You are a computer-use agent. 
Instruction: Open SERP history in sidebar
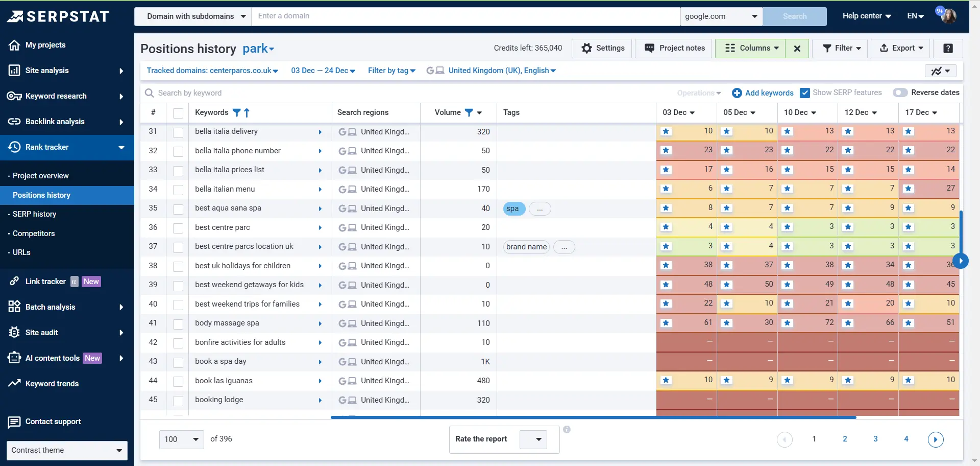pyautogui.click(x=34, y=214)
